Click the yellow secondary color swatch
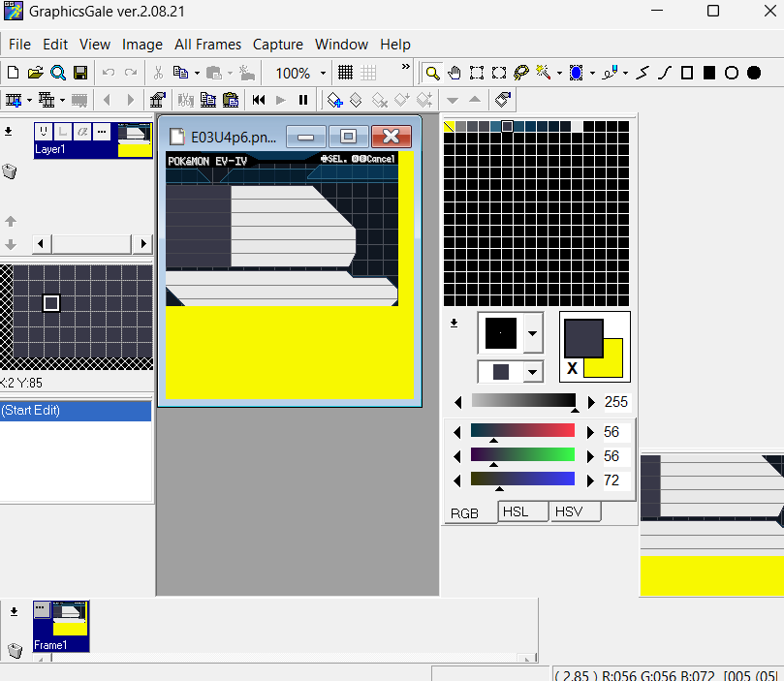This screenshot has height=681, width=784. (x=612, y=365)
